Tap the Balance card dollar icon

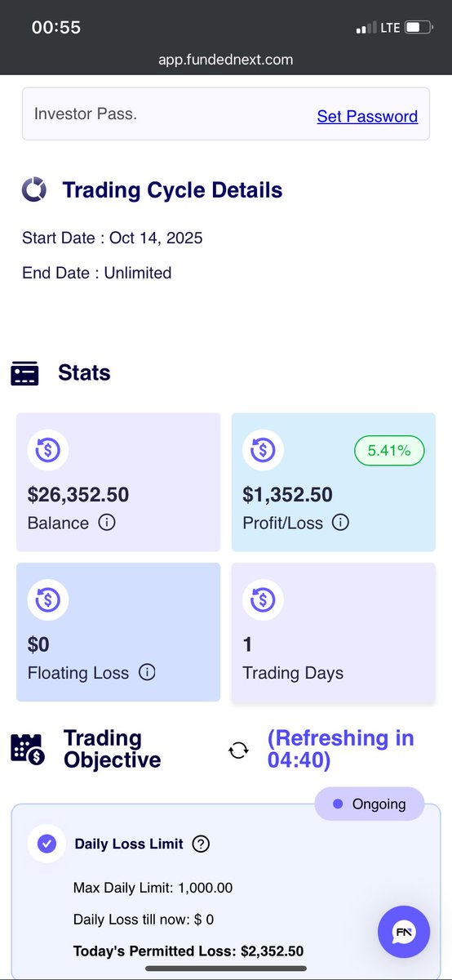tap(48, 449)
